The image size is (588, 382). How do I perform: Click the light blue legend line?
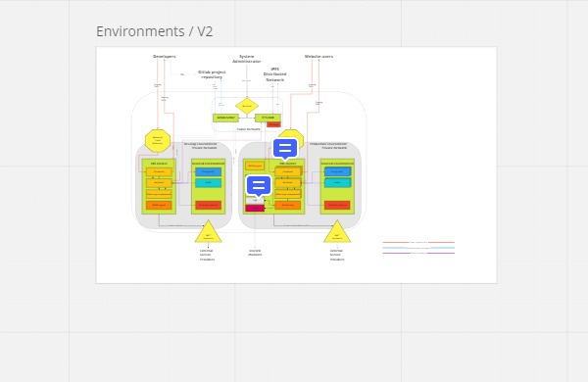(418, 248)
